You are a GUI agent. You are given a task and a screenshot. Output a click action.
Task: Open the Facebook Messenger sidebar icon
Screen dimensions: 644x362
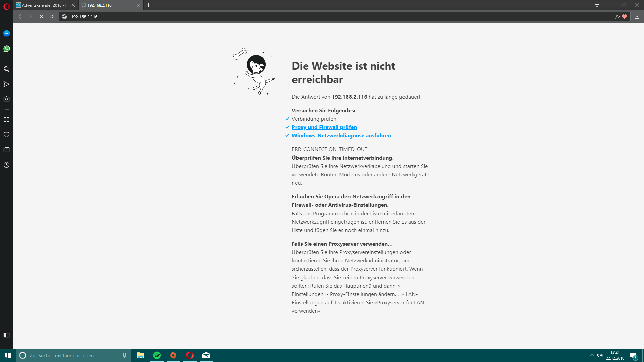(7, 33)
